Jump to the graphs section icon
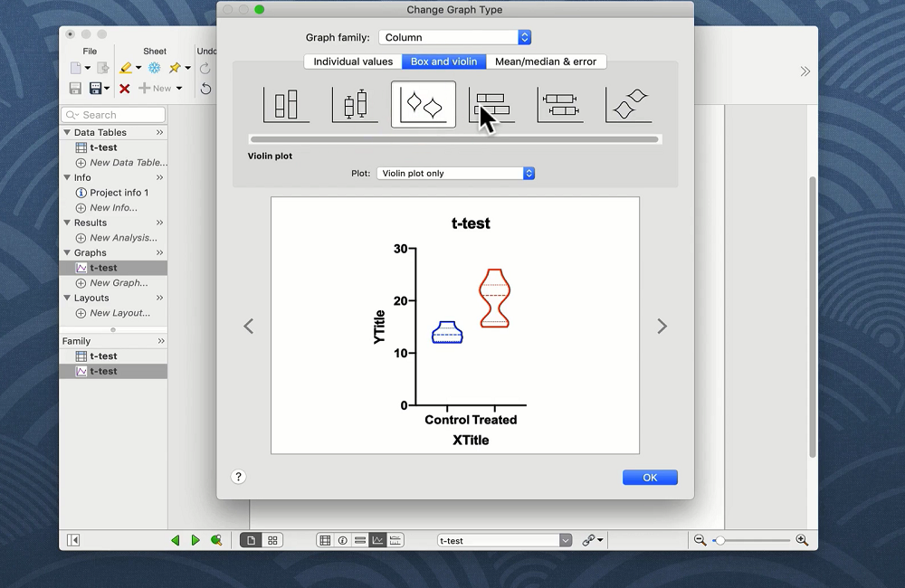The height and width of the screenshot is (588, 905). pyautogui.click(x=377, y=540)
